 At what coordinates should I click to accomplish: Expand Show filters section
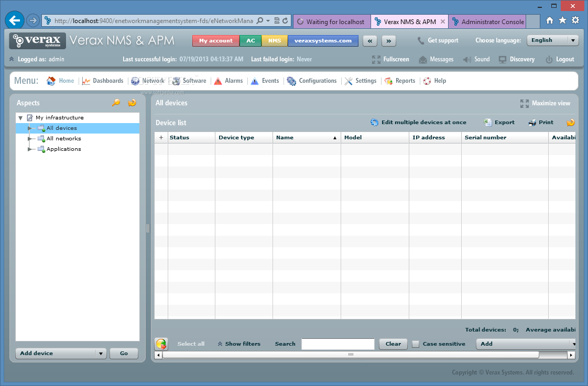tap(239, 344)
